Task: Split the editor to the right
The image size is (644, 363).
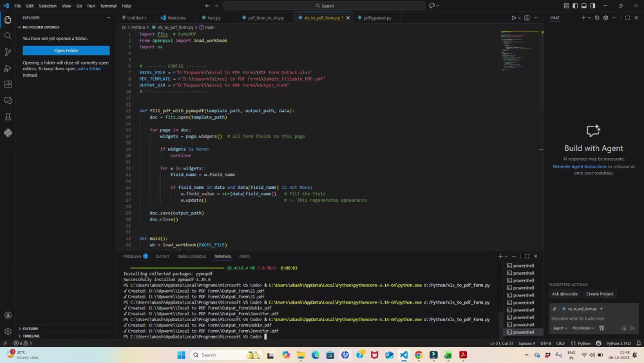Action: tap(527, 17)
